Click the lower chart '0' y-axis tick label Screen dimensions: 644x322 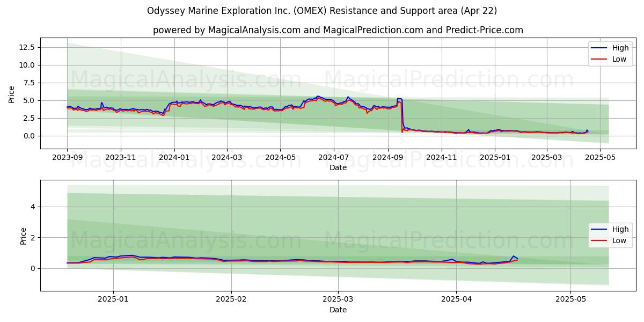coord(33,268)
